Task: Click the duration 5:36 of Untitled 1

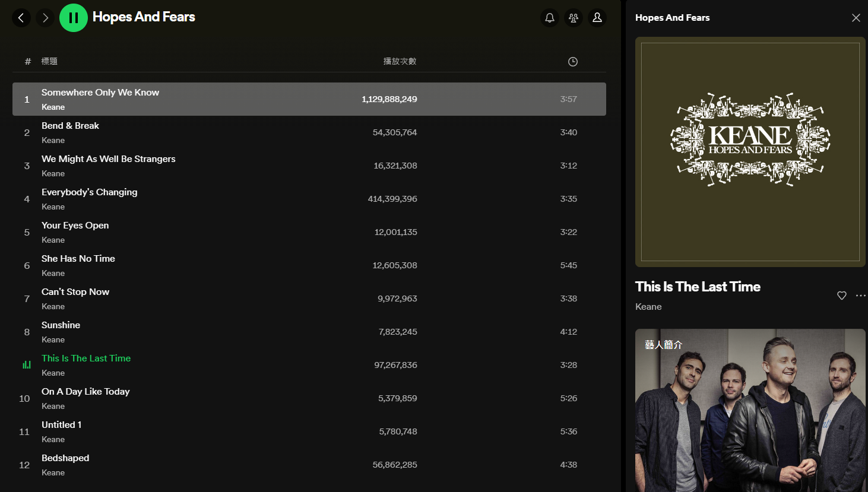Action: click(569, 431)
